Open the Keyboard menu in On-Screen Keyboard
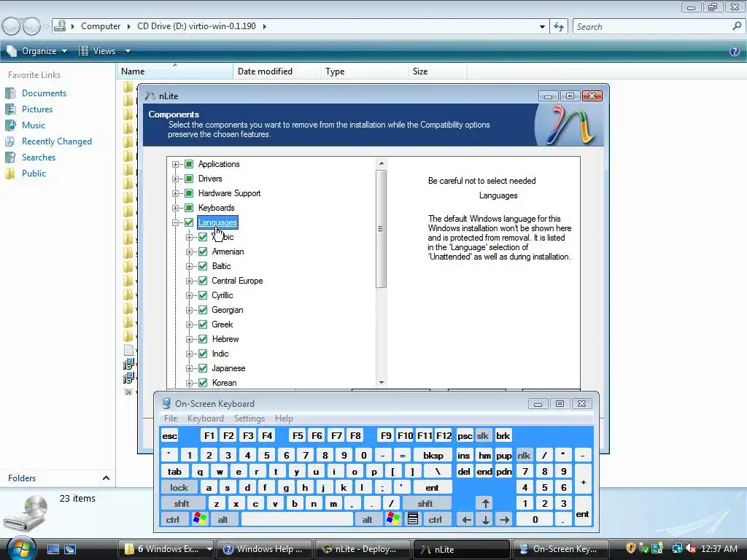This screenshot has width=747, height=560. point(205,418)
